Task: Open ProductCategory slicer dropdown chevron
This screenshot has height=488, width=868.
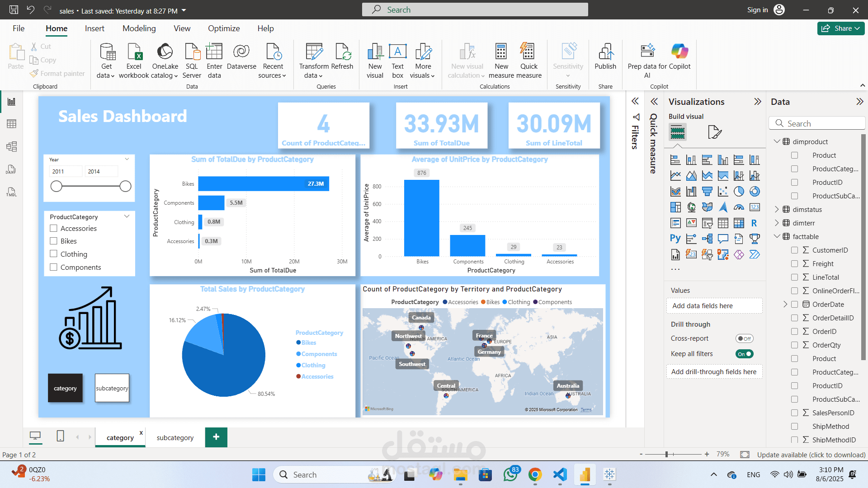Action: (127, 216)
